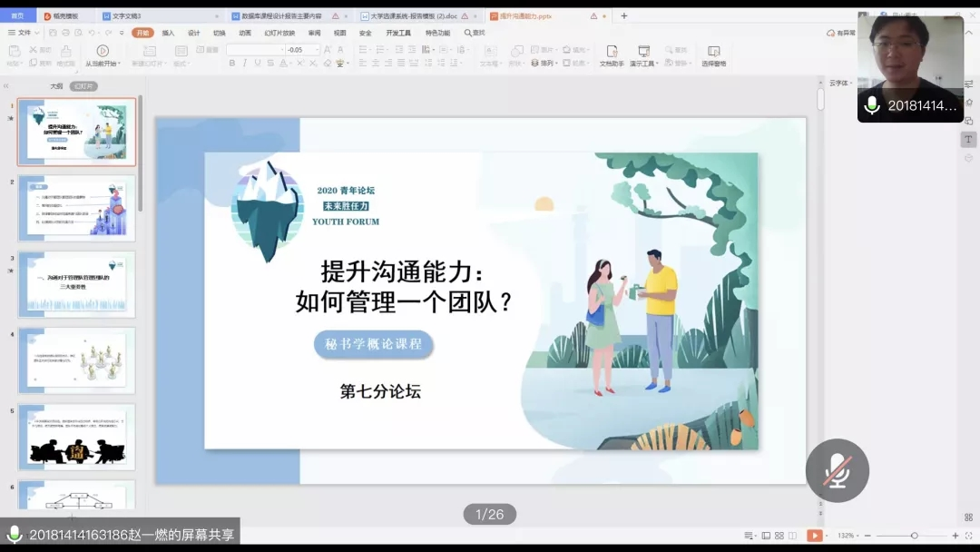Click the play from current slide icon
980x552 pixels.
pyautogui.click(x=102, y=51)
